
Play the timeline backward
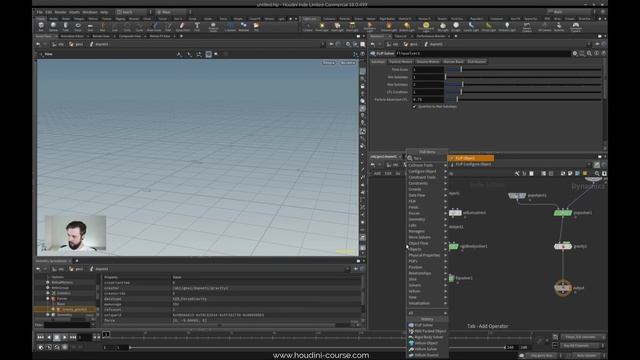(49, 338)
